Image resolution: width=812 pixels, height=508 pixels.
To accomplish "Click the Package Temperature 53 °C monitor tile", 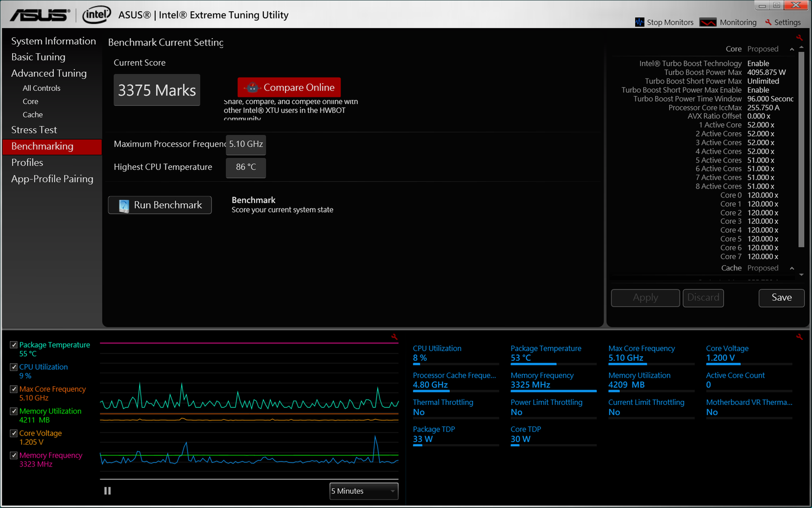I will pyautogui.click(x=553, y=354).
